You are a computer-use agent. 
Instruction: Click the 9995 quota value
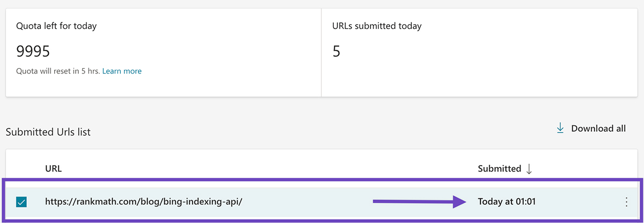click(33, 51)
